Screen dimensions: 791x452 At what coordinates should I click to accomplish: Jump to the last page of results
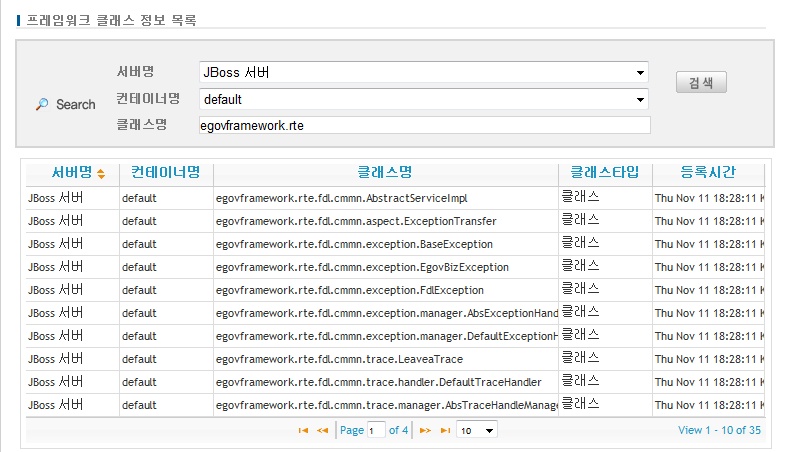point(445,430)
